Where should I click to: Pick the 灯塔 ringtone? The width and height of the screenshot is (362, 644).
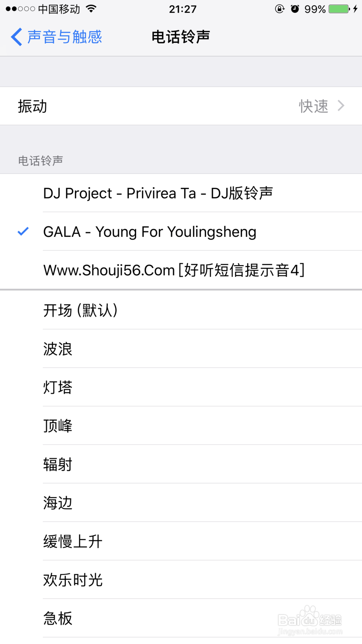[58, 387]
